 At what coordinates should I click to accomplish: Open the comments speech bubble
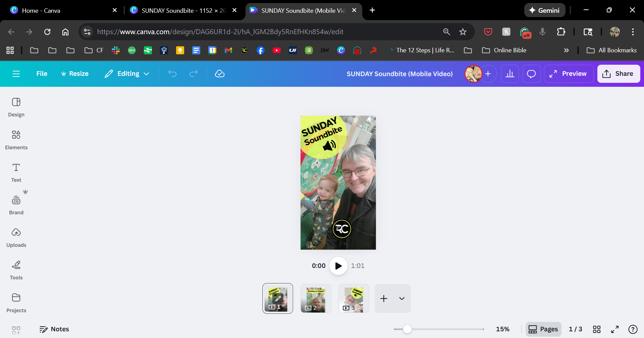(x=531, y=74)
